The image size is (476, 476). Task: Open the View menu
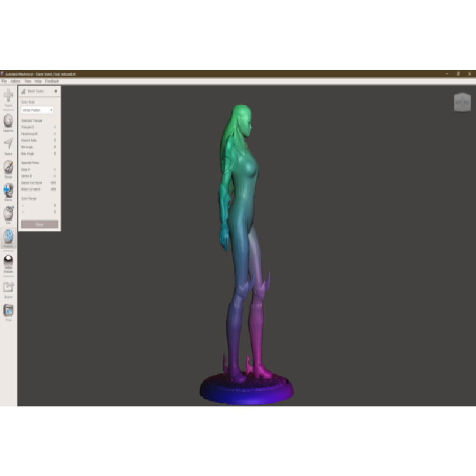coord(27,81)
